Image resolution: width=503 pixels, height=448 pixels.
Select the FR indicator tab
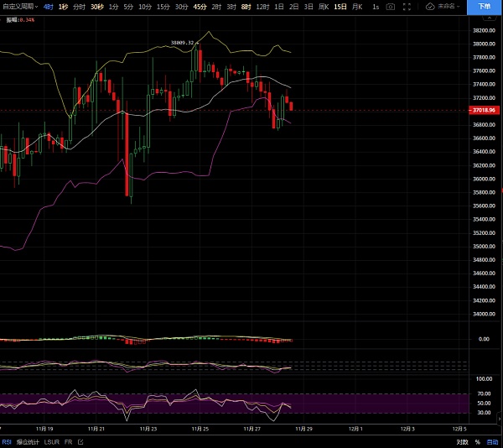pos(68,441)
